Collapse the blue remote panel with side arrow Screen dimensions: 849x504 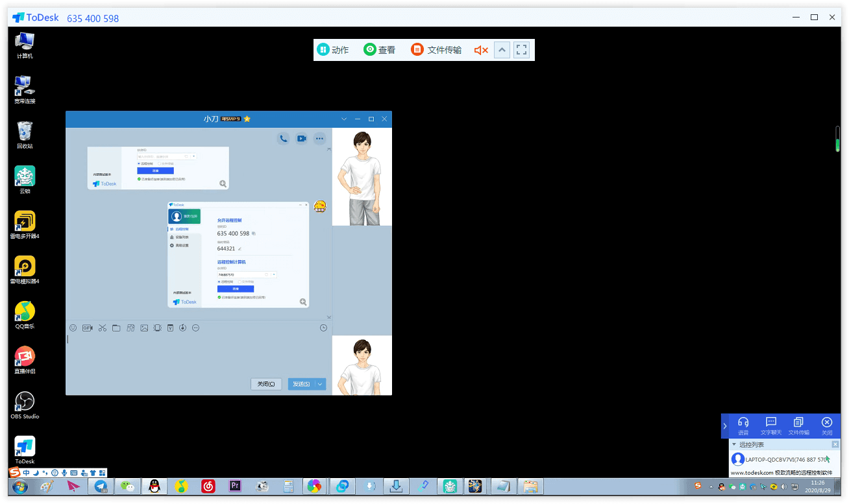(725, 426)
